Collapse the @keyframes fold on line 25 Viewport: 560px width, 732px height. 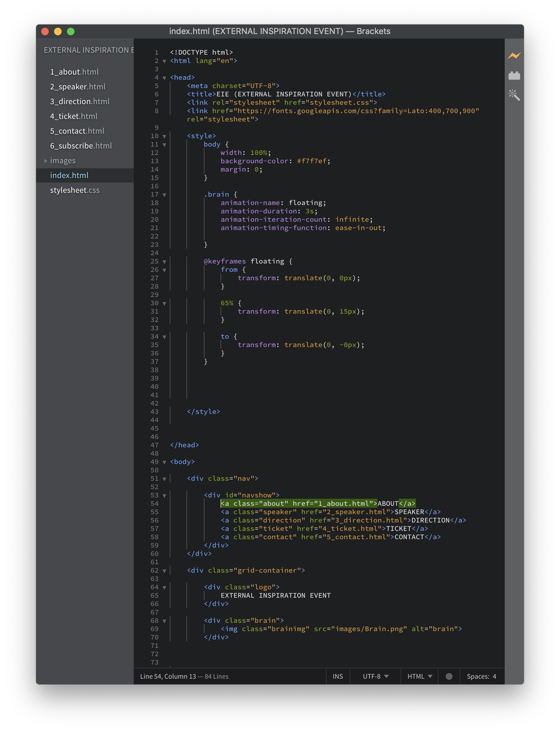(x=164, y=262)
